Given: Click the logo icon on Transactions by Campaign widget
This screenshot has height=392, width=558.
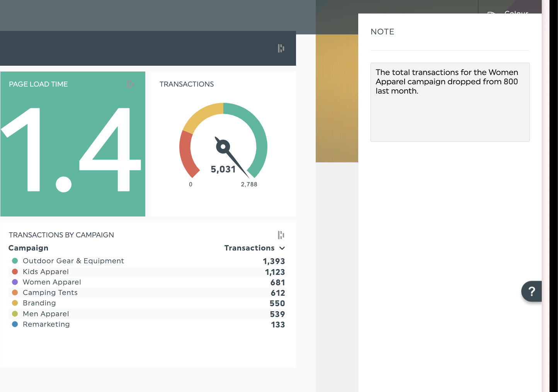Looking at the screenshot, I should (x=281, y=235).
